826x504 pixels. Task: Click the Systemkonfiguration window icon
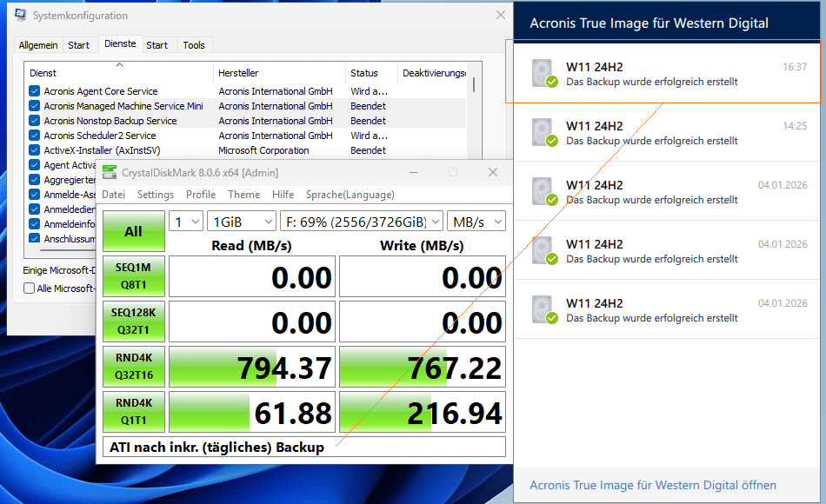click(x=21, y=16)
